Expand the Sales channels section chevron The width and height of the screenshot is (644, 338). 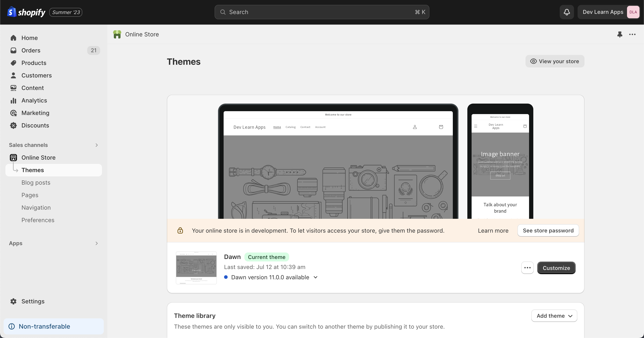click(x=97, y=145)
